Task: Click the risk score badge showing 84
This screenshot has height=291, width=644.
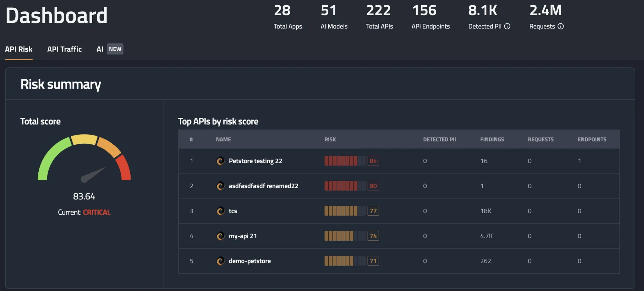Action: coord(373,161)
